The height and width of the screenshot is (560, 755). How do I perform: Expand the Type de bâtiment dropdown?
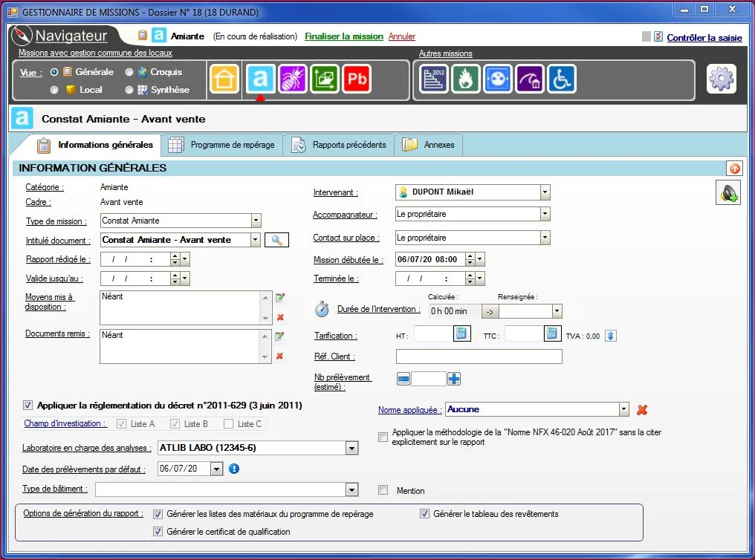pos(351,489)
